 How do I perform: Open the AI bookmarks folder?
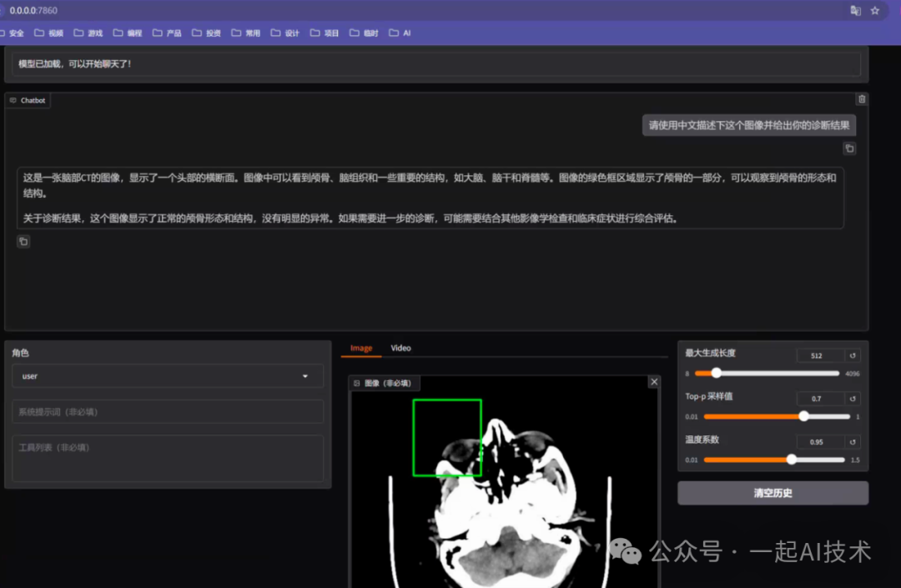click(x=400, y=33)
